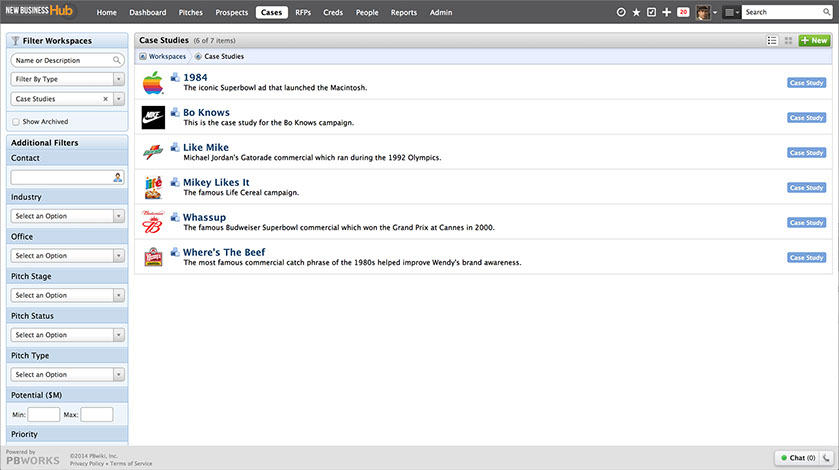The width and height of the screenshot is (839, 470).
Task: Open the Pitch Stage dropdown
Action: point(67,295)
